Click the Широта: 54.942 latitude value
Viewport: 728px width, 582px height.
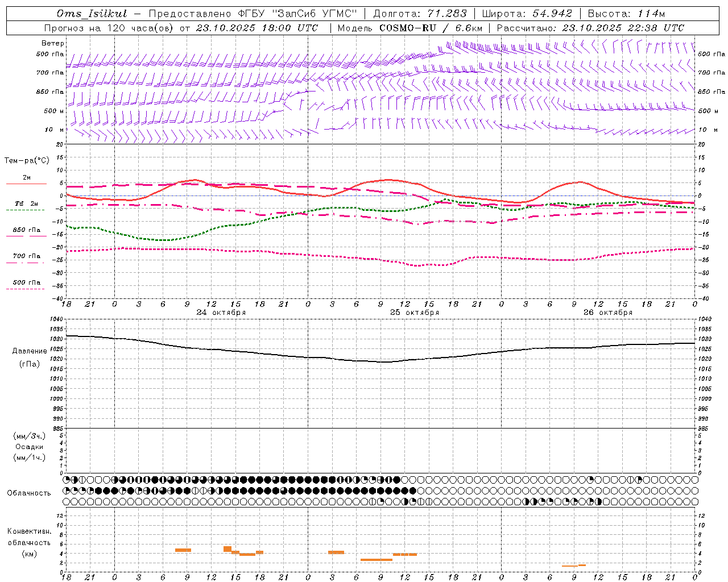(x=527, y=14)
